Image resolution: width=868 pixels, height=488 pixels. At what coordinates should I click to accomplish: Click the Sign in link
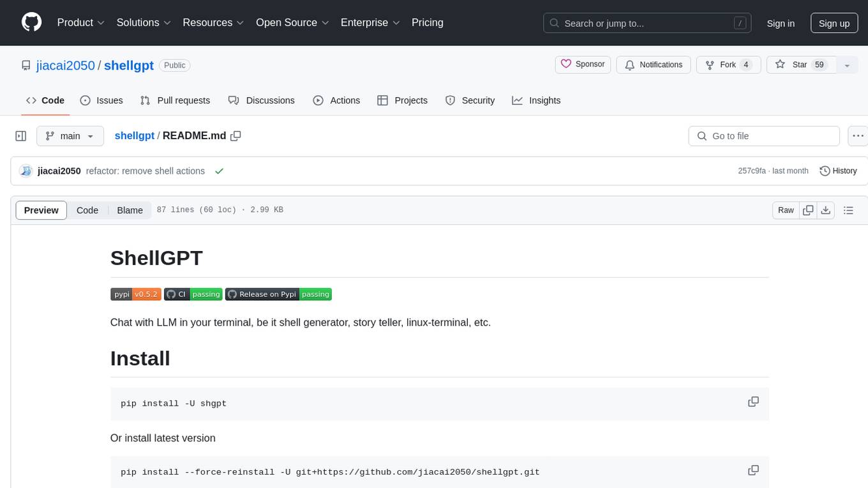click(781, 23)
